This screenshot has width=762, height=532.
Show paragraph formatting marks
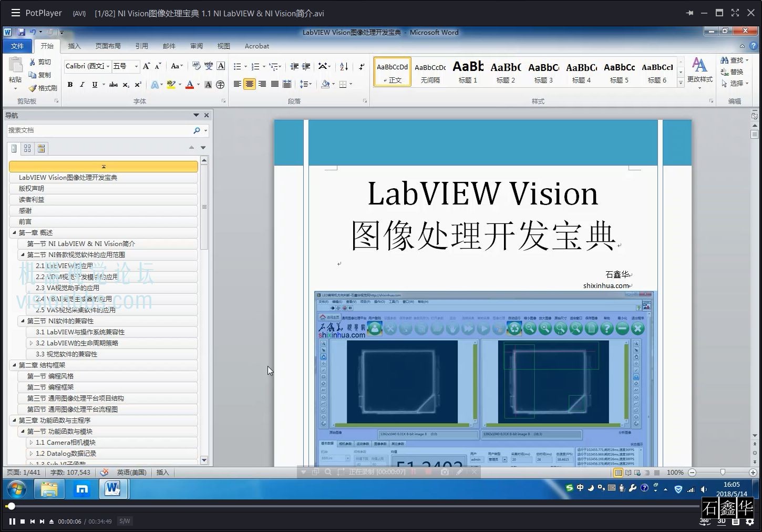[x=362, y=66]
